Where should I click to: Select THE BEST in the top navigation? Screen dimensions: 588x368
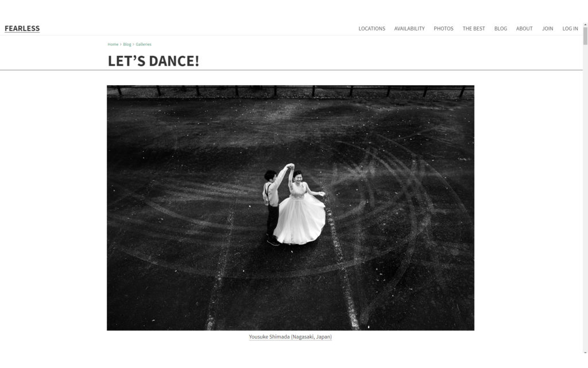[x=474, y=29]
